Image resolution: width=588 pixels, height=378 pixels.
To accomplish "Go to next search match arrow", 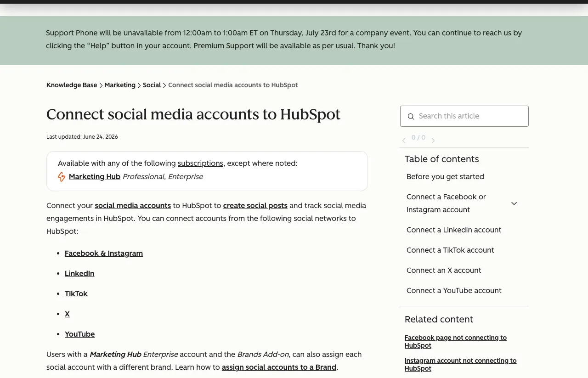I will 433,141.
